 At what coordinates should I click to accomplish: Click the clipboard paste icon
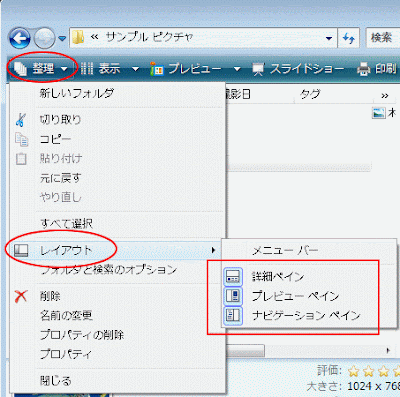coord(21,158)
